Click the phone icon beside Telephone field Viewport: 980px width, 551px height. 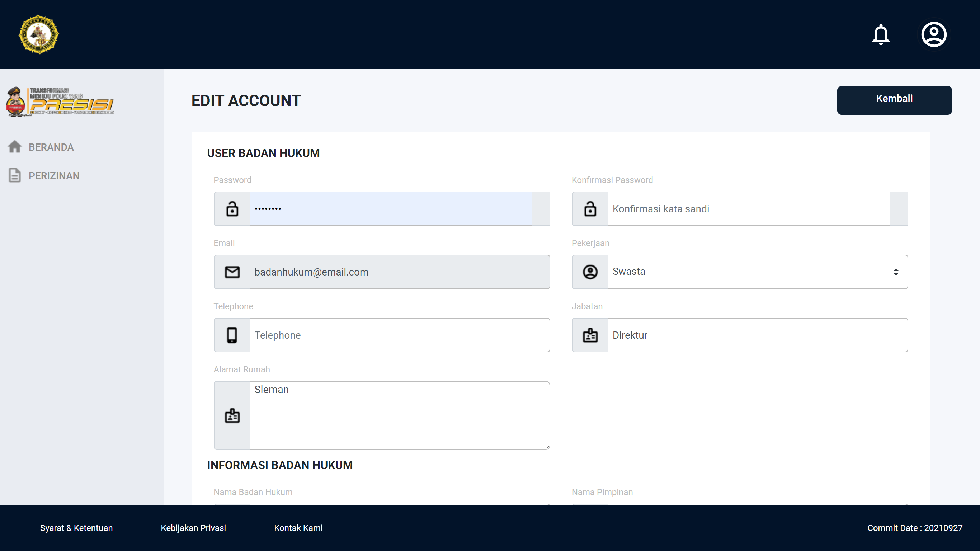(232, 335)
